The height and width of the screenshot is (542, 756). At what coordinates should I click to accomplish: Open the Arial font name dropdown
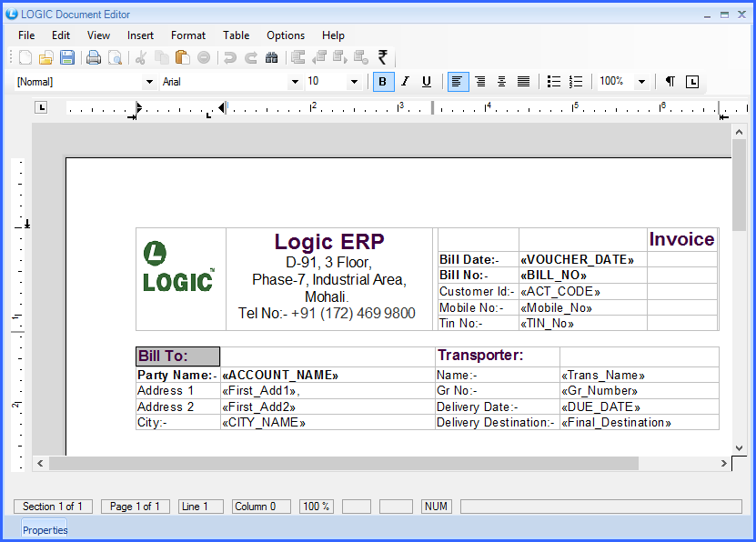point(295,82)
